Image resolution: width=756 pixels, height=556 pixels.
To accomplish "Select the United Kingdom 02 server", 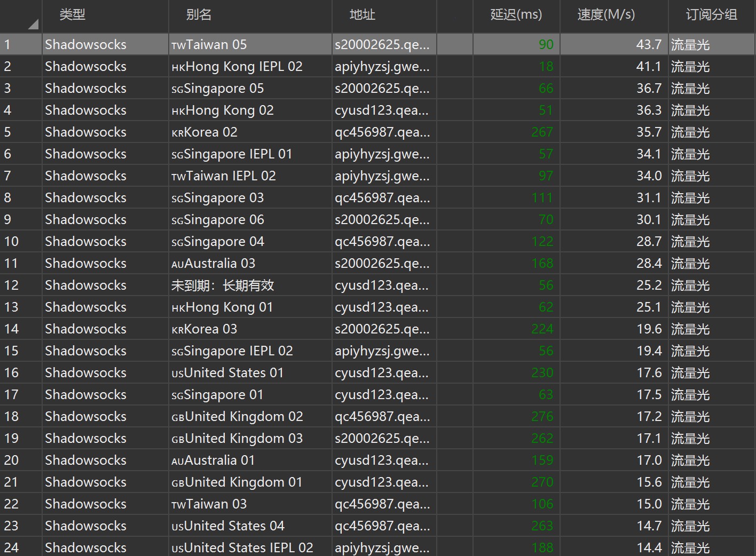I will click(237, 417).
